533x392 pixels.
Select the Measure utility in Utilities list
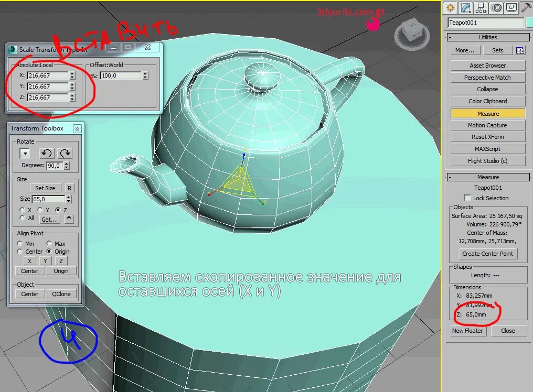pyautogui.click(x=487, y=113)
